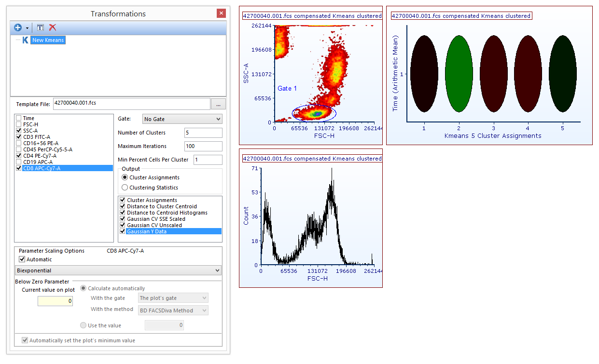Select the New Kmeans tree item
The width and height of the screenshot is (599, 364).
(48, 40)
